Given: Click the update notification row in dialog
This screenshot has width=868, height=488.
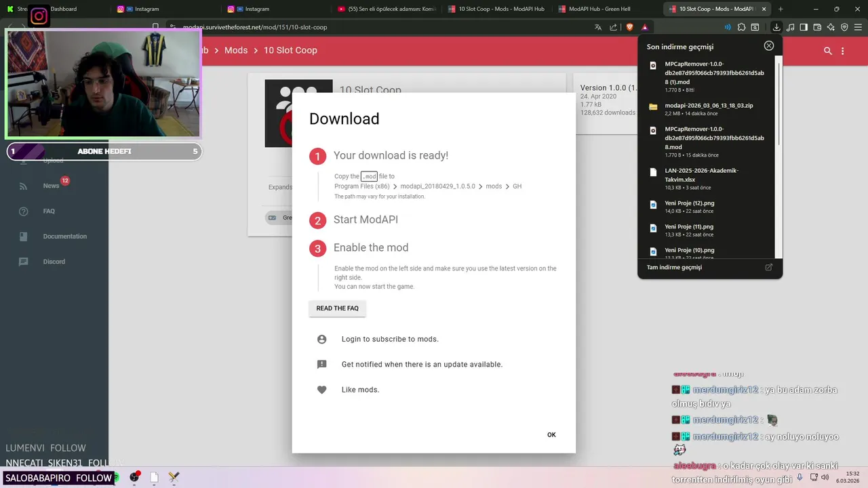Looking at the screenshot, I should [434, 365].
